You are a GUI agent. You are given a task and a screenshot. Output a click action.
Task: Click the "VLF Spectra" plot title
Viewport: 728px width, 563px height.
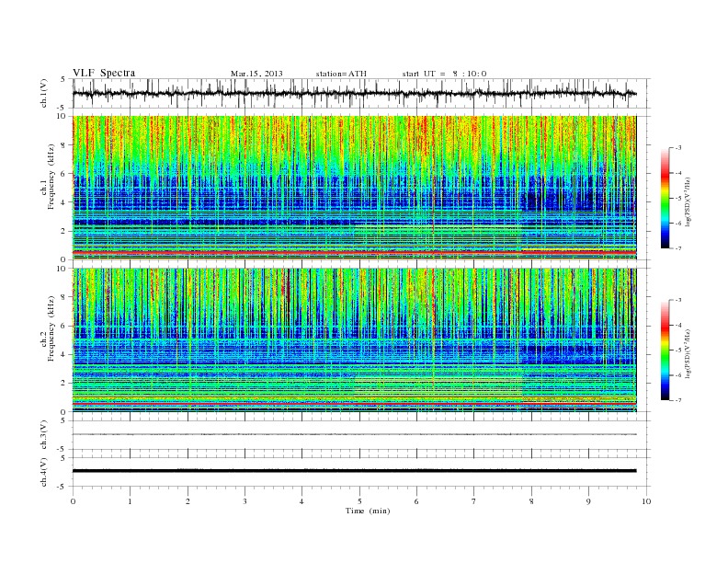(x=104, y=73)
